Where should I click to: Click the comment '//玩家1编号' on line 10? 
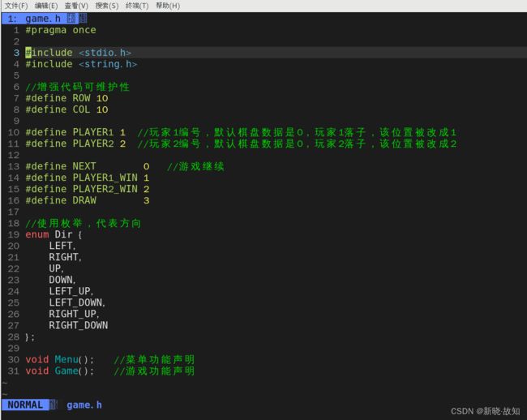[x=169, y=132]
